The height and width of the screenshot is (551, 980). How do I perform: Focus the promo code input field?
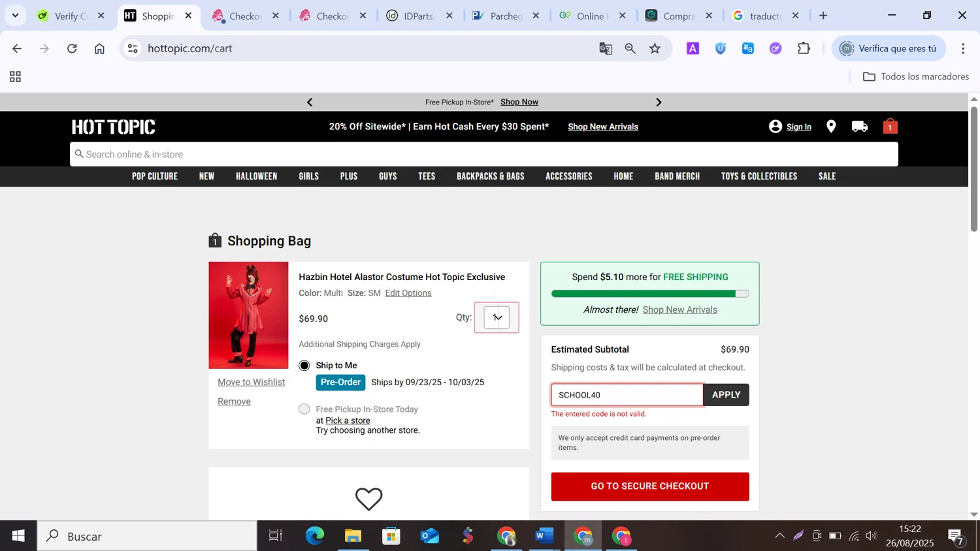click(627, 395)
